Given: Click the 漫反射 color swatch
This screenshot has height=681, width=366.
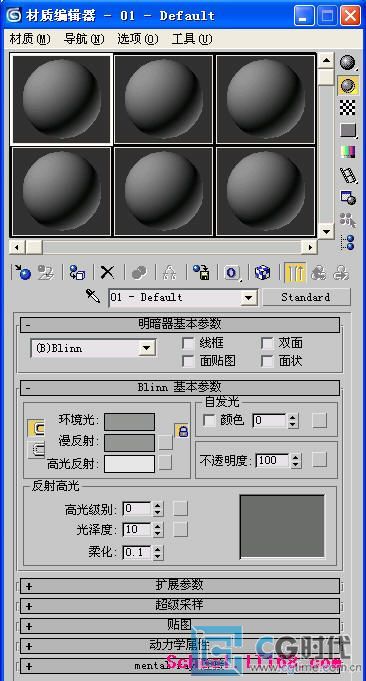Looking at the screenshot, I should [x=129, y=443].
